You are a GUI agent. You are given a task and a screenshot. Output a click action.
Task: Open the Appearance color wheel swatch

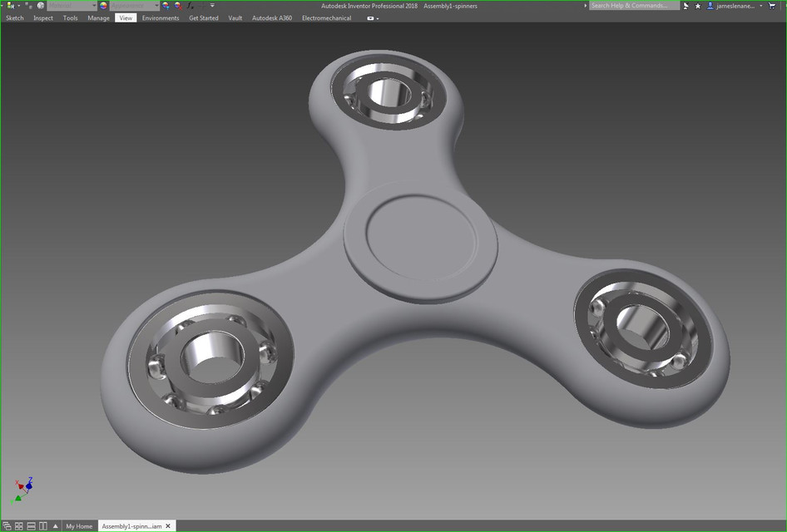click(x=103, y=6)
